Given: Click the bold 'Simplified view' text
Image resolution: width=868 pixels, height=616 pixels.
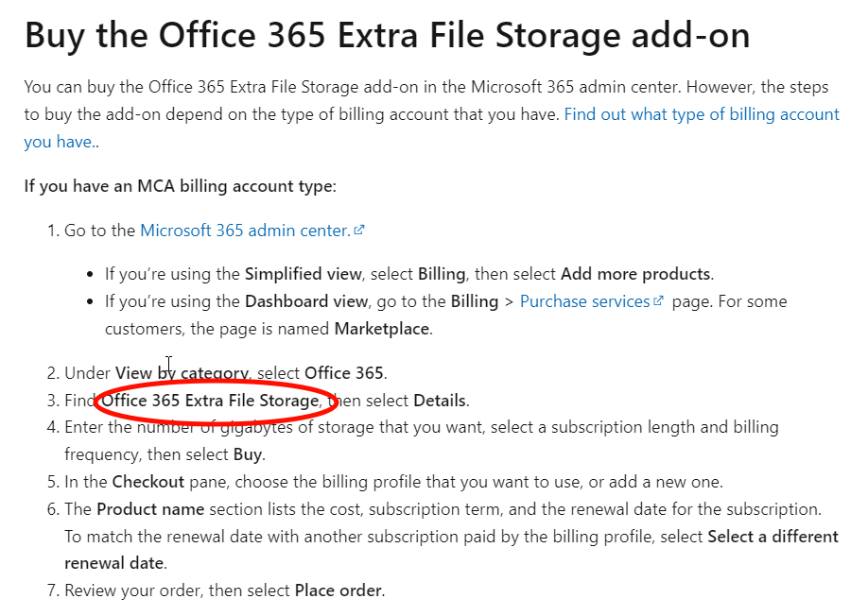Looking at the screenshot, I should click(304, 274).
